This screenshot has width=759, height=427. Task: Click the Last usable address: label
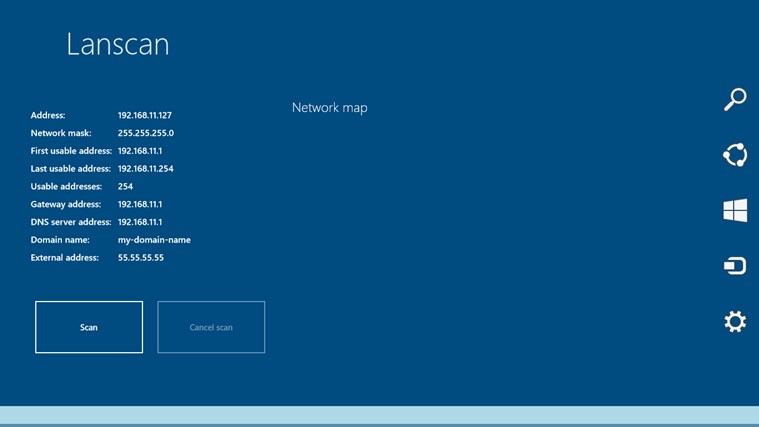(71, 168)
